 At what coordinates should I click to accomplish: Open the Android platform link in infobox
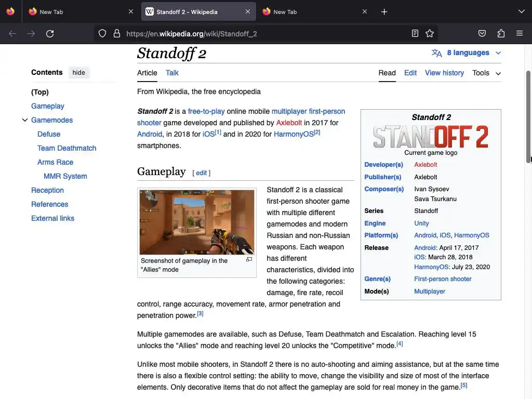(425, 235)
